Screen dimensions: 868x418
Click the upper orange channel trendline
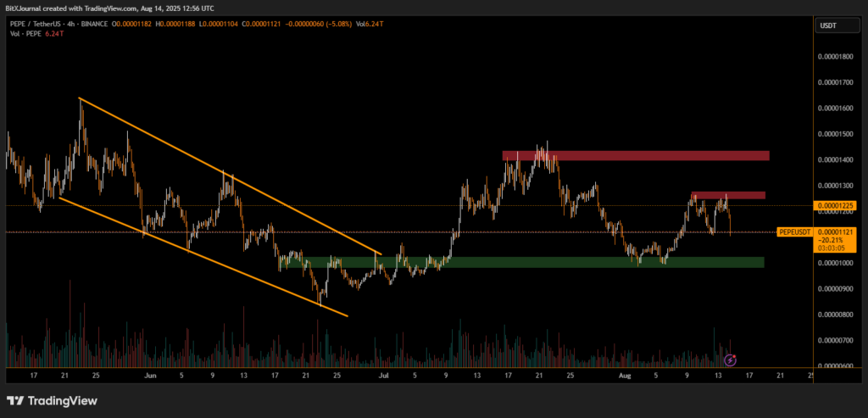[229, 175]
